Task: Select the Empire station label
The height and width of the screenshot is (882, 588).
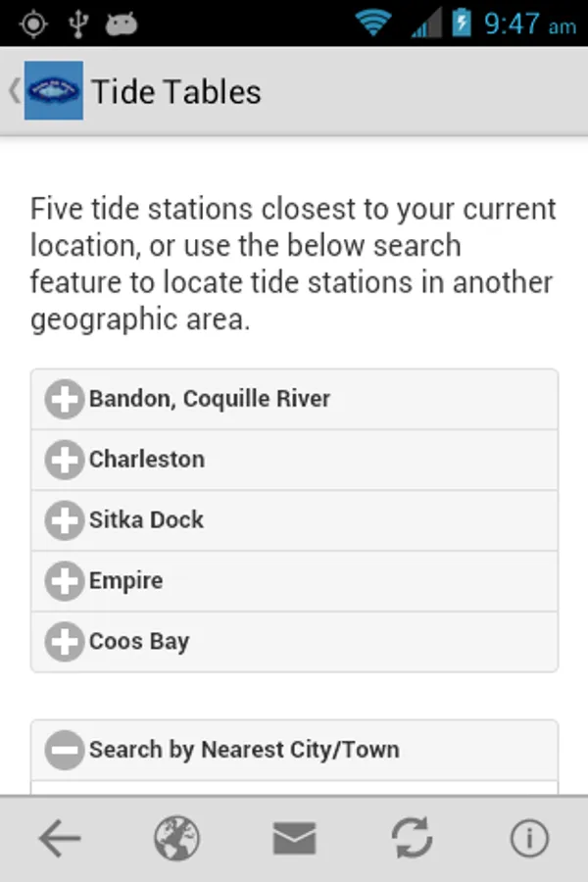Action: point(125,581)
